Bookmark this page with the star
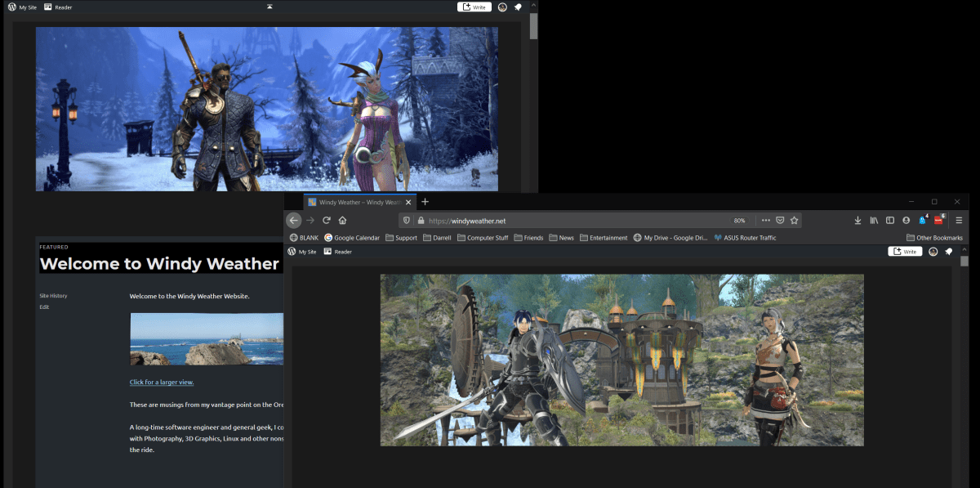This screenshot has width=980, height=488. 794,220
